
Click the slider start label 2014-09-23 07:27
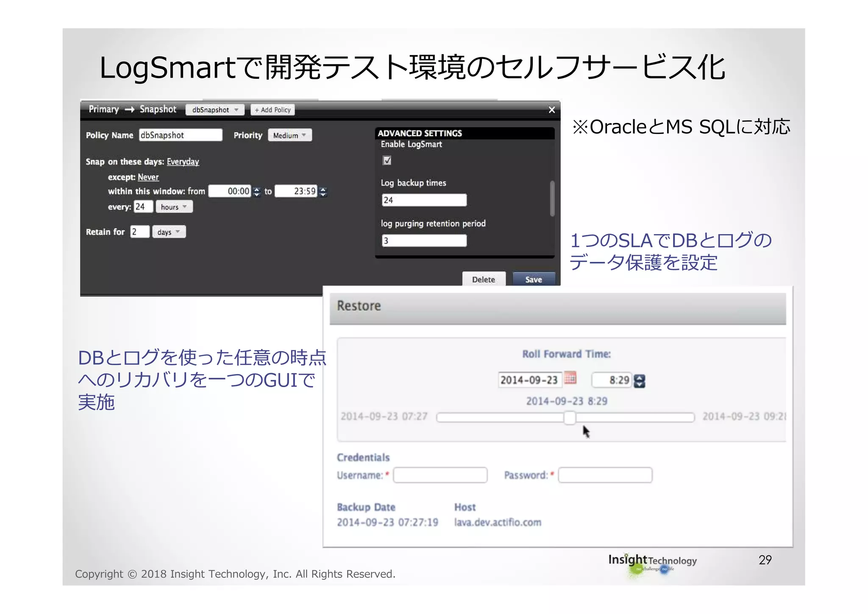pos(384,416)
